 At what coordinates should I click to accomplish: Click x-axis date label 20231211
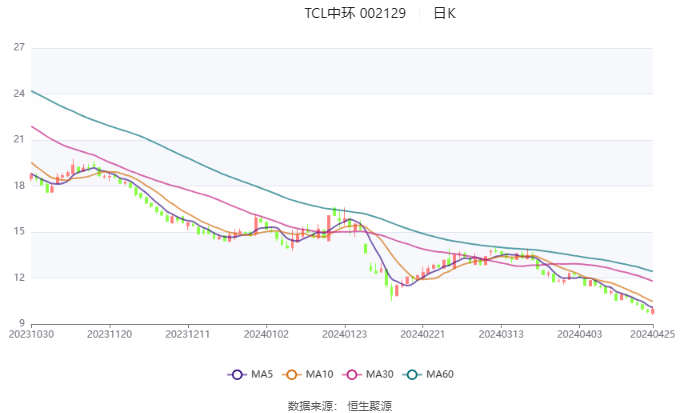click(188, 334)
